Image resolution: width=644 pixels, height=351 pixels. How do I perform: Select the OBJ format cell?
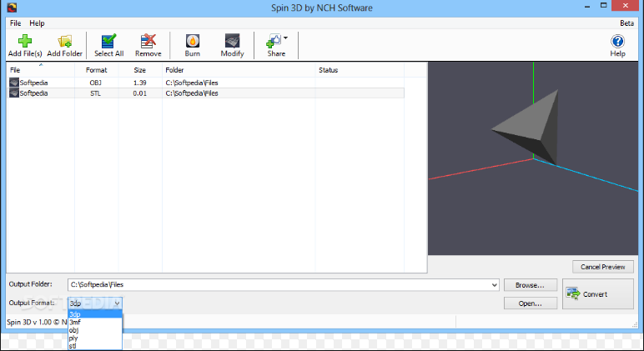pyautogui.click(x=95, y=83)
